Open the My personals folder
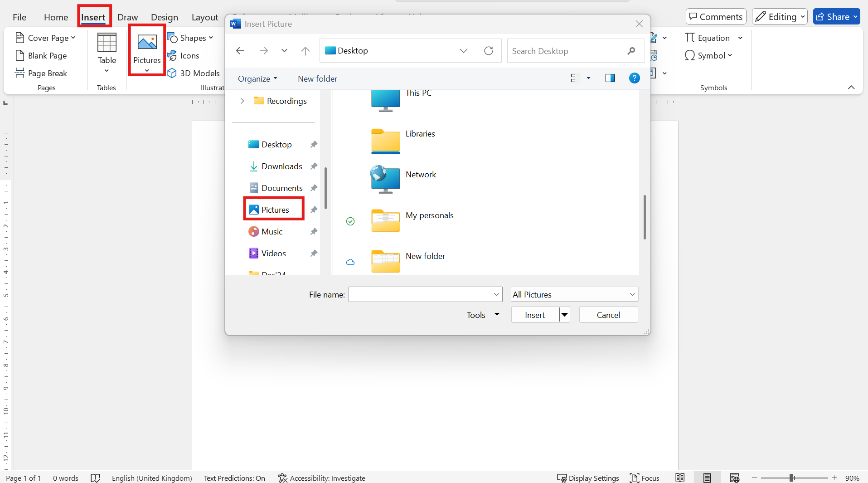 [x=412, y=220]
